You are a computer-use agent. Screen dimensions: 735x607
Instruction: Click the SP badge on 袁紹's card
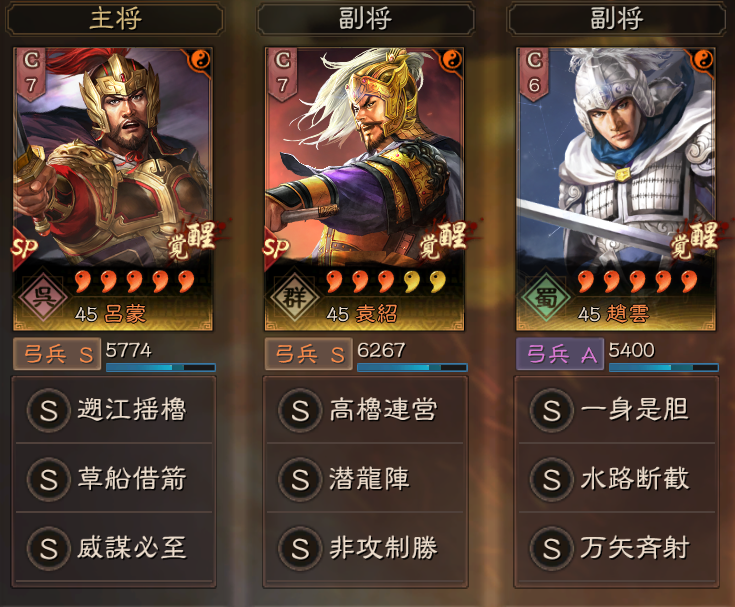(x=276, y=247)
